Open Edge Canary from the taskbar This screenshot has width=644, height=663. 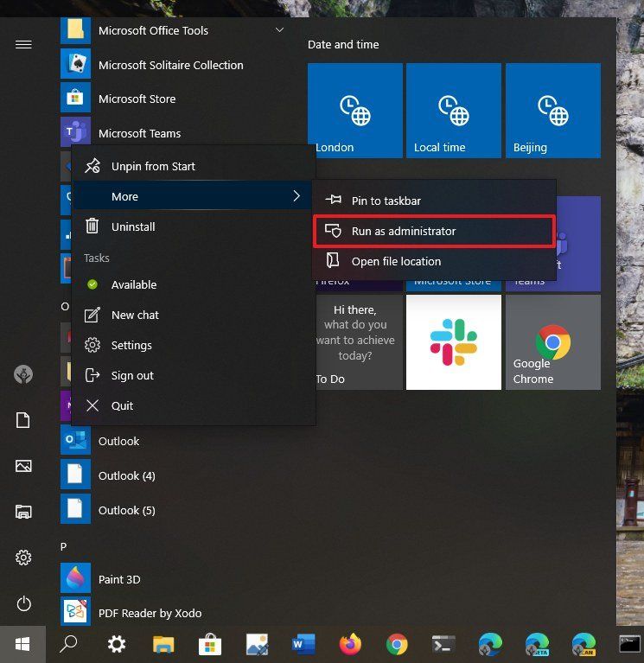(583, 644)
